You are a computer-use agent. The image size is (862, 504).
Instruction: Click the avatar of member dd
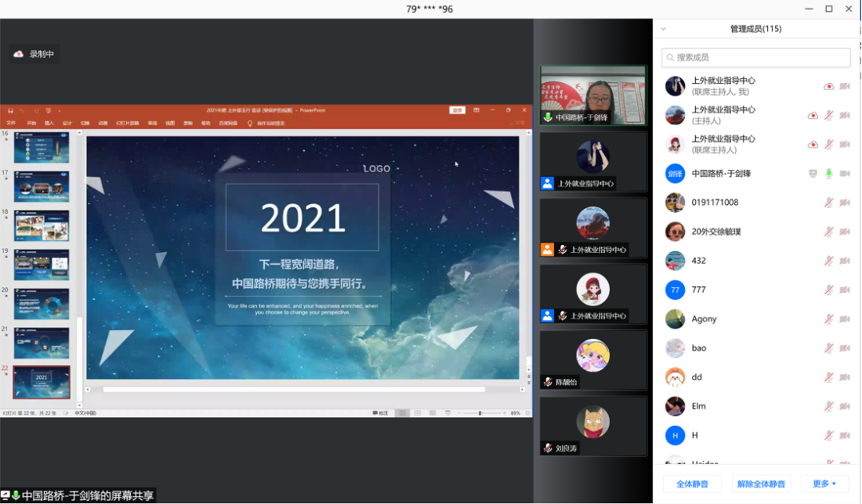coord(675,377)
